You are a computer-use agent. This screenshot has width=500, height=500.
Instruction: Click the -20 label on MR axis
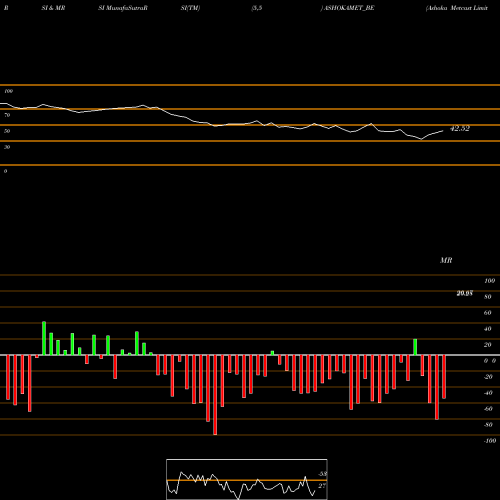[488, 377]
